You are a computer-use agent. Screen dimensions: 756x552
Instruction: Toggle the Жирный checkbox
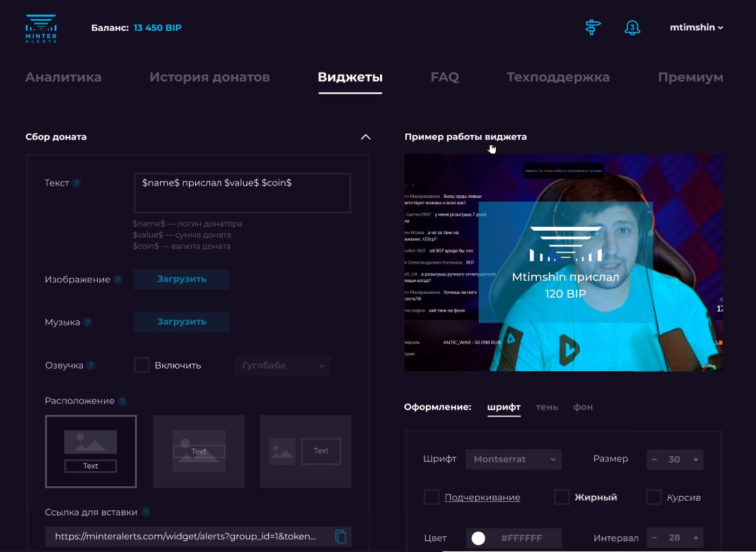coord(562,497)
